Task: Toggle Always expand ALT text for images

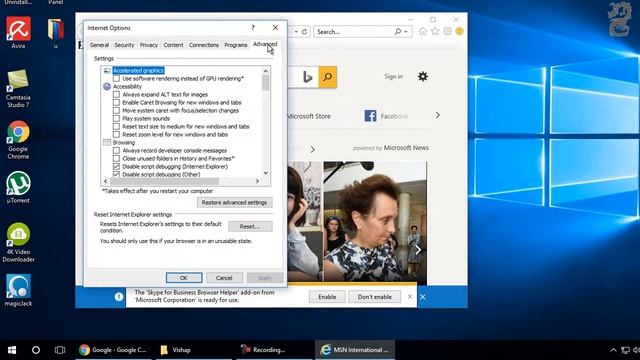Action: (x=116, y=94)
